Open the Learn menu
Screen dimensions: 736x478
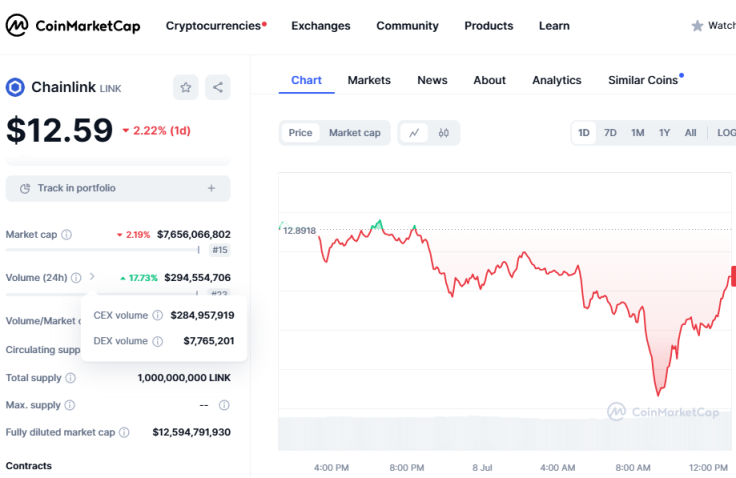(554, 26)
